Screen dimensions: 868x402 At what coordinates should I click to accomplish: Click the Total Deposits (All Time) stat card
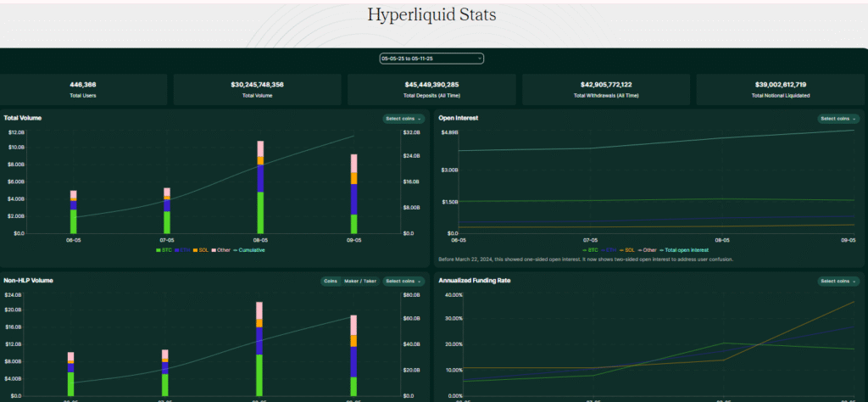[431, 90]
